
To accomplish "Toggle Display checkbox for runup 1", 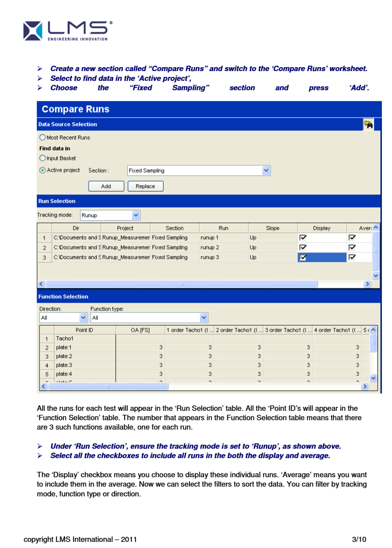I will point(303,238).
